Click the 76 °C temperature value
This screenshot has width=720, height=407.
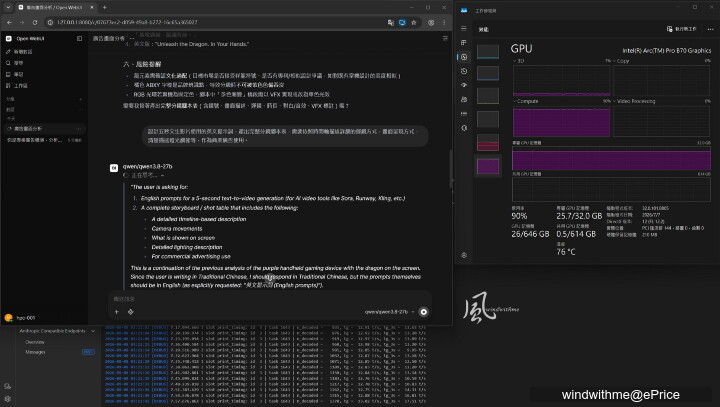point(566,252)
